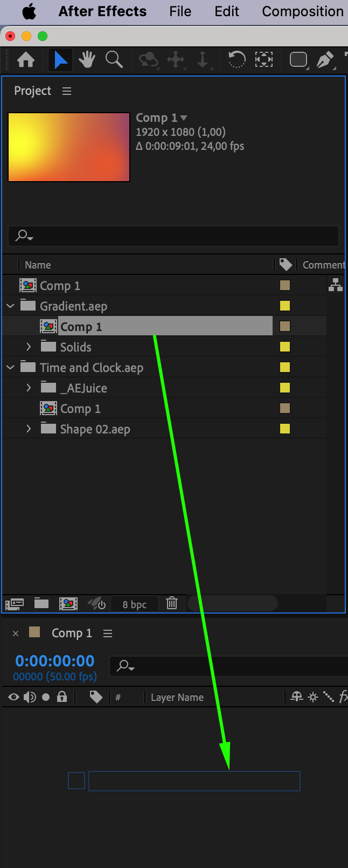
Task: Click the yellow label swatch for Solids
Action: [285, 347]
